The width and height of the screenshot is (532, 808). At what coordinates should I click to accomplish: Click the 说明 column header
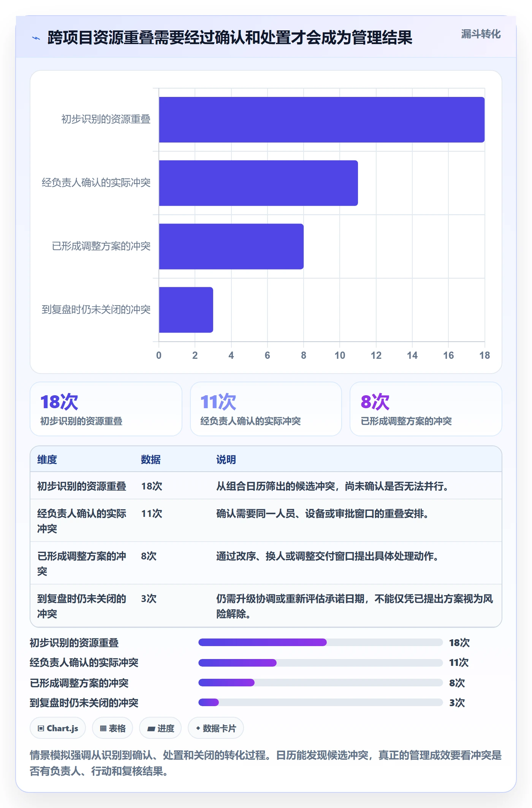(x=226, y=459)
